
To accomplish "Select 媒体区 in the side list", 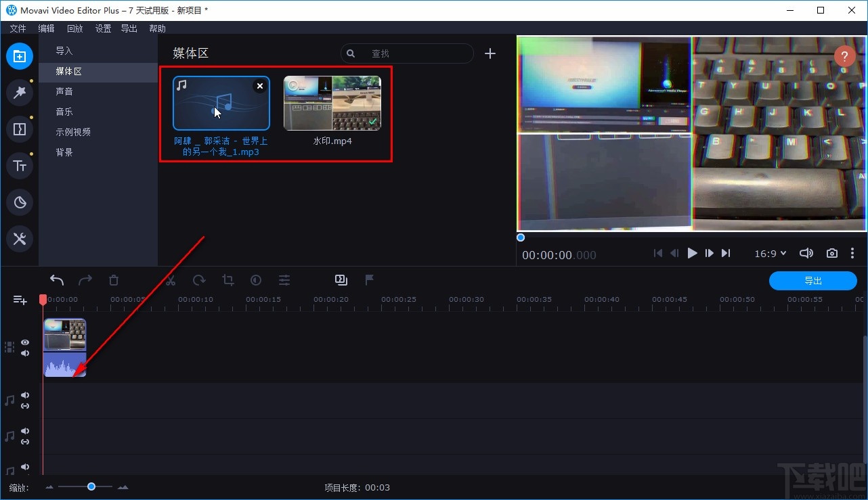I will point(98,71).
